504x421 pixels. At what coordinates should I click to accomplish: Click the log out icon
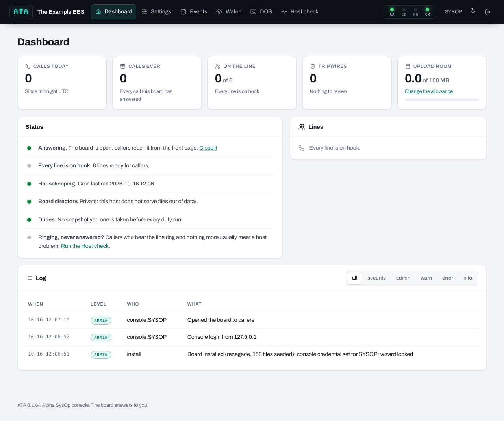[488, 12]
